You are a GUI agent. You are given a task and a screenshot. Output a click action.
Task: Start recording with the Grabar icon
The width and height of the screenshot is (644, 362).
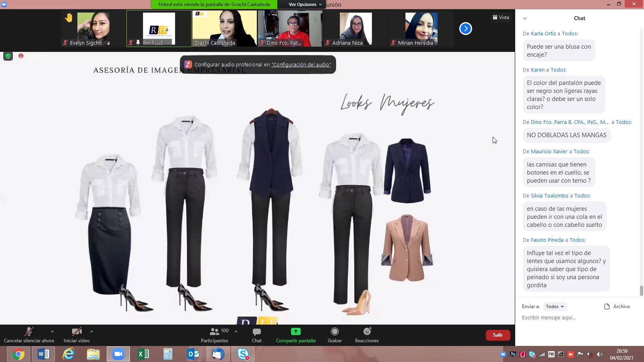(334, 331)
